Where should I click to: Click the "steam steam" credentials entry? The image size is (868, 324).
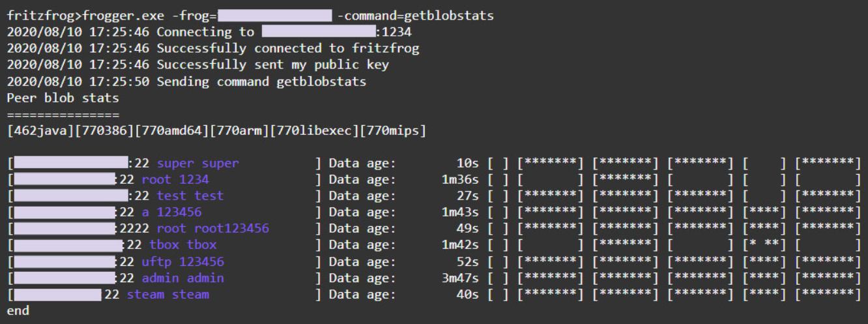pyautogui.click(x=167, y=294)
